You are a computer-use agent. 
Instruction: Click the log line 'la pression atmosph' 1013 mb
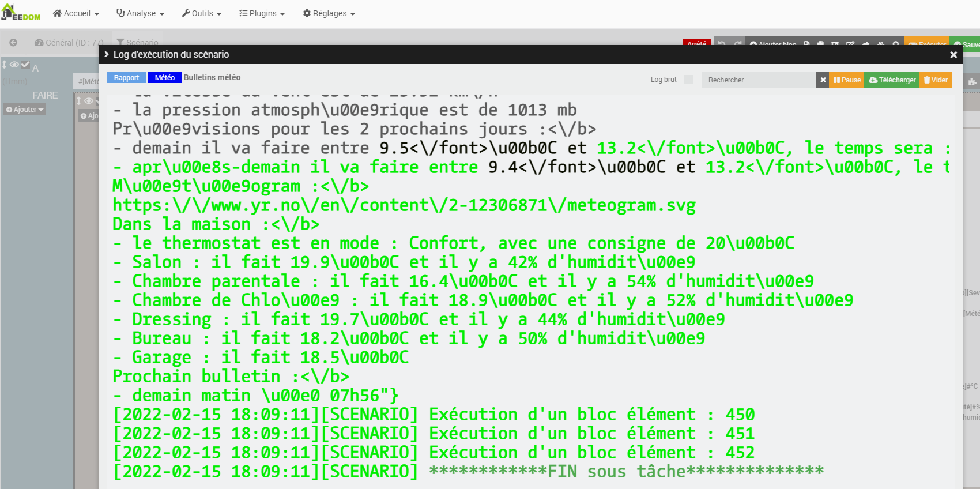pos(345,110)
